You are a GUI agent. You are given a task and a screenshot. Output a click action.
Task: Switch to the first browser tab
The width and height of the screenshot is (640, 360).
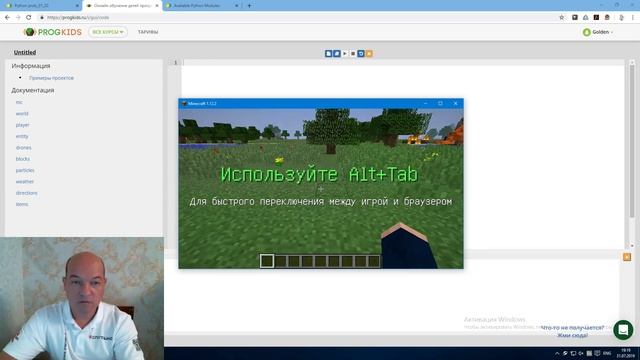[41, 6]
